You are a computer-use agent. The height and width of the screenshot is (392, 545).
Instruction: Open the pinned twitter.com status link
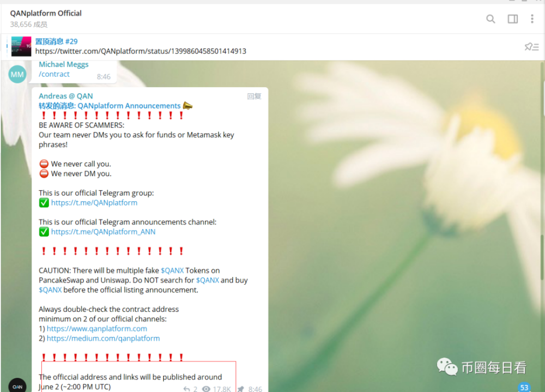click(141, 51)
